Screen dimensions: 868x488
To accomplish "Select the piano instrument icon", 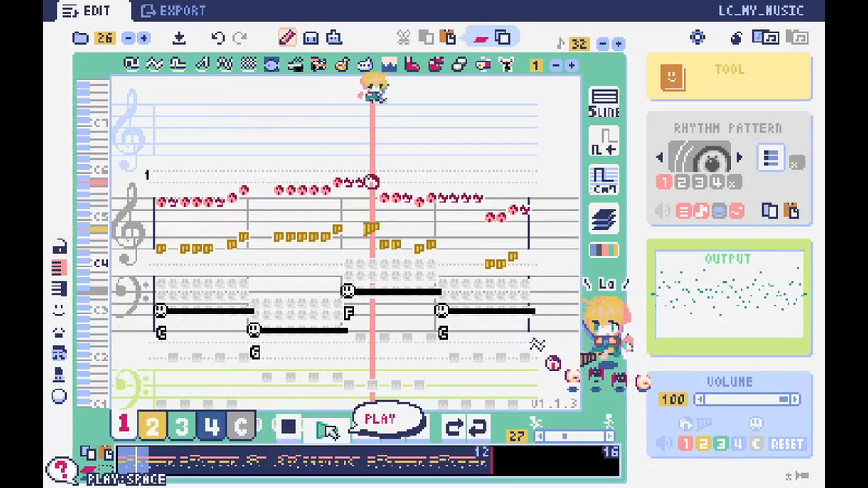I will point(296,65).
